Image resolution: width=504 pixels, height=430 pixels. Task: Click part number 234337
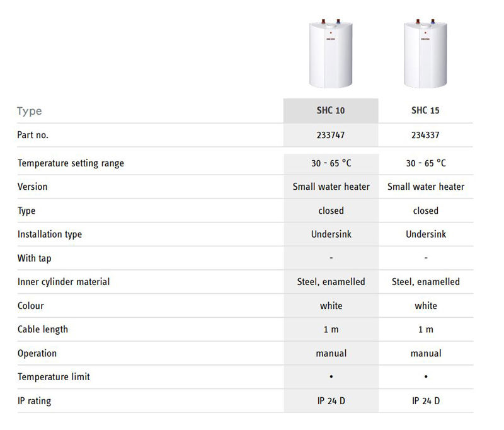425,135
